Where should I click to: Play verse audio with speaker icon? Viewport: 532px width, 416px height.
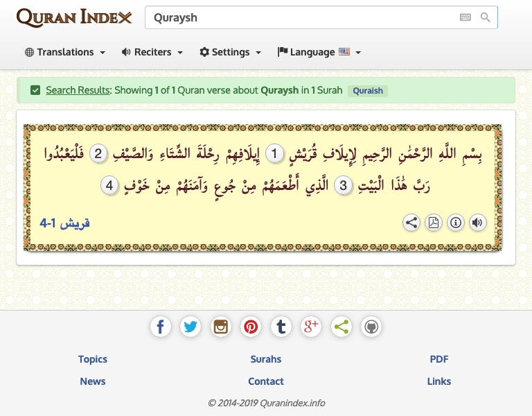477,223
